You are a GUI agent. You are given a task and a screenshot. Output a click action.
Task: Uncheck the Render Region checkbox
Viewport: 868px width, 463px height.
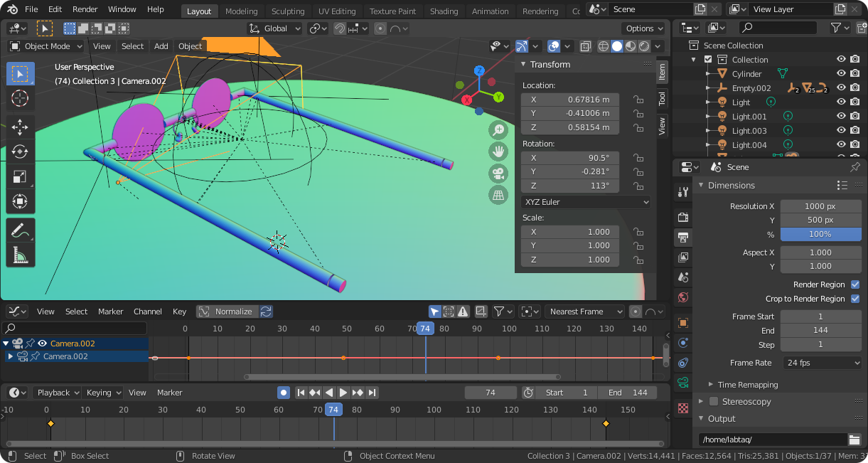pos(855,284)
